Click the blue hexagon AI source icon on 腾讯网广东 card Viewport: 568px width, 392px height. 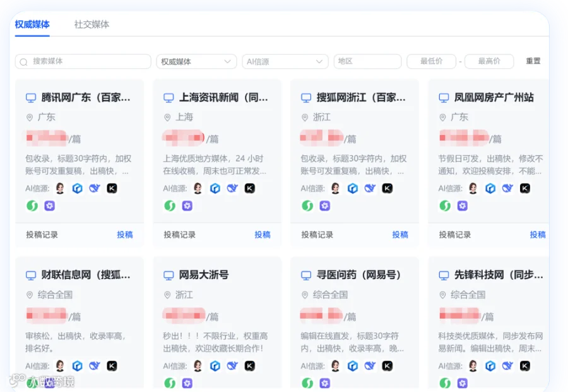tap(77, 188)
